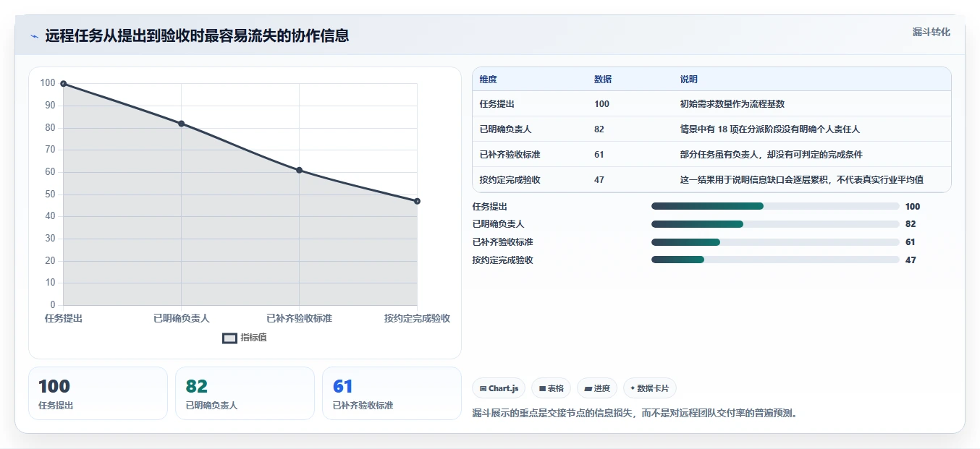Toggle the 指标值 legend swatch under the chart
This screenshot has height=449, width=980.
[x=229, y=338]
